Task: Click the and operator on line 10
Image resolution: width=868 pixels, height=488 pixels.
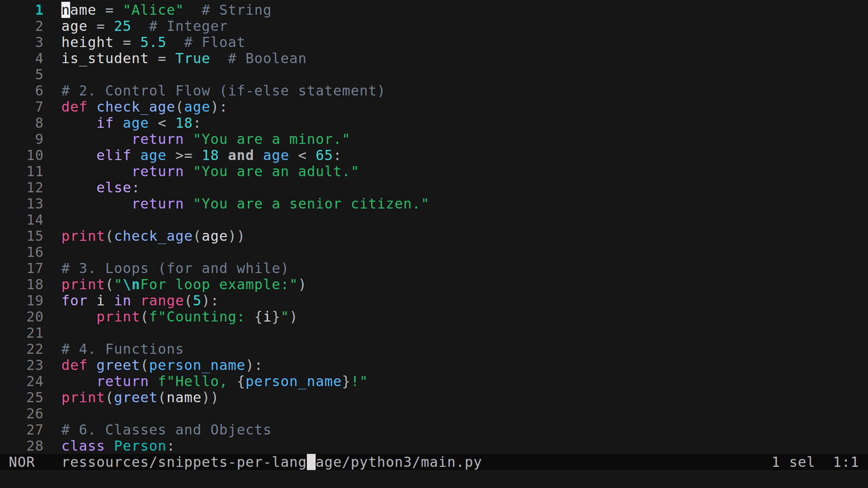Action: (241, 155)
